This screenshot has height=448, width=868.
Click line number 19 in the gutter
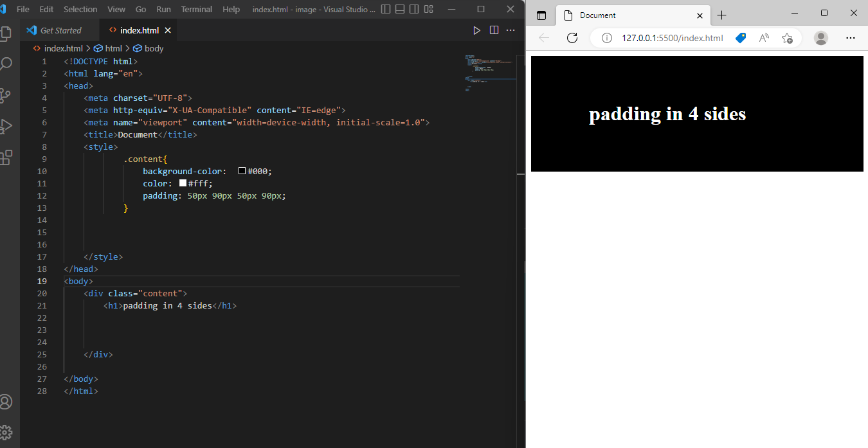pyautogui.click(x=42, y=281)
